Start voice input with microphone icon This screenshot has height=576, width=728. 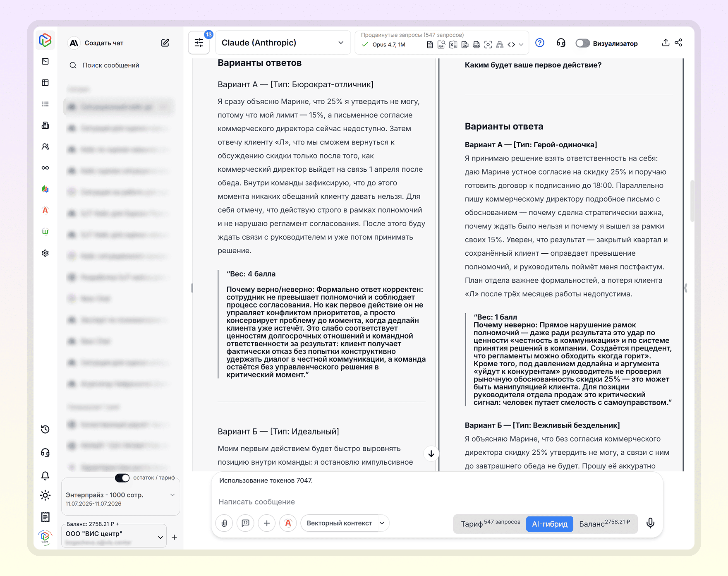(650, 523)
